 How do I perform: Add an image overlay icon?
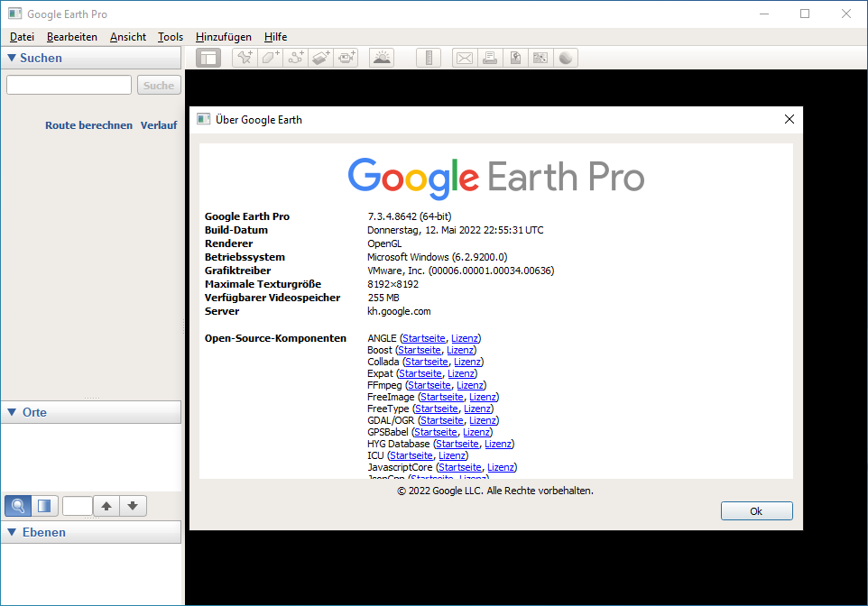click(321, 58)
